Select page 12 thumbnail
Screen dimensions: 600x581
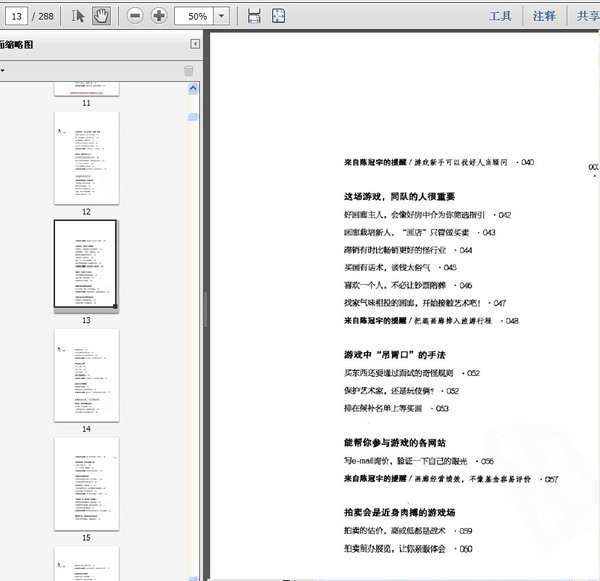[86, 158]
